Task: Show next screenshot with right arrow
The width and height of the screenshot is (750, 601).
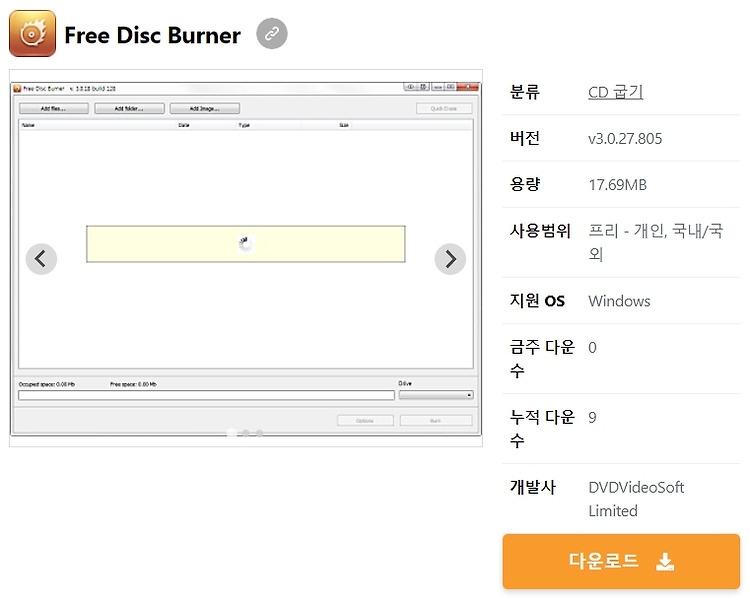Action: 450,259
